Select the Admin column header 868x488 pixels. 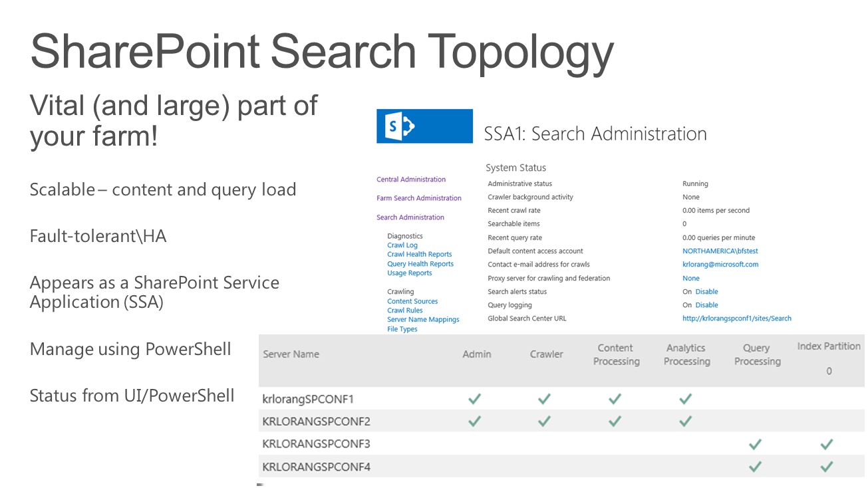click(477, 354)
